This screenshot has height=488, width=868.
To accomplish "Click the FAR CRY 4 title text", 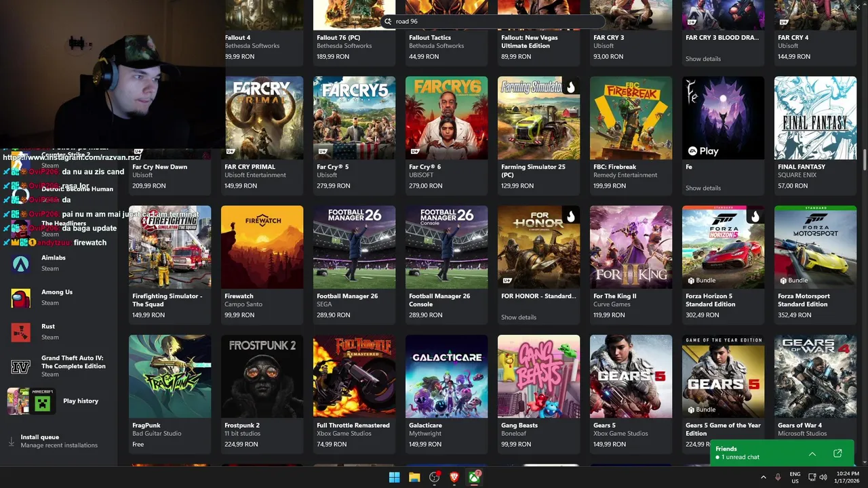I will click(x=793, y=38).
